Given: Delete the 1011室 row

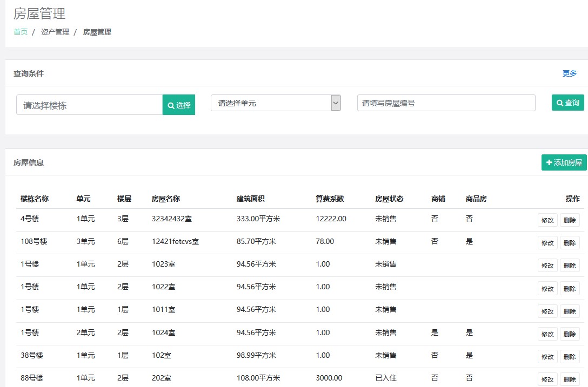Looking at the screenshot, I should point(570,311).
